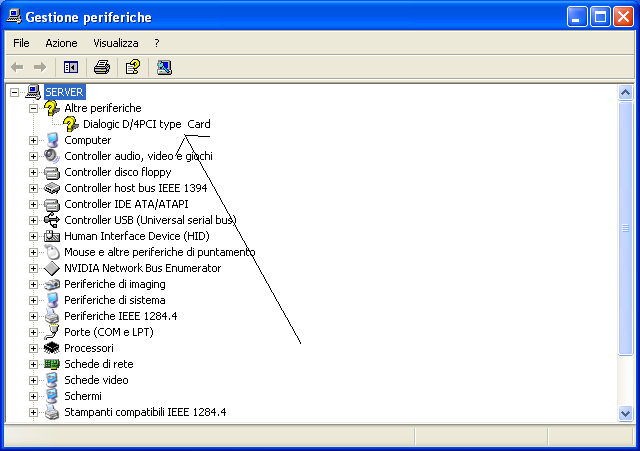Select the Altre periferiche label
This screenshot has width=640, height=451.
(x=103, y=108)
